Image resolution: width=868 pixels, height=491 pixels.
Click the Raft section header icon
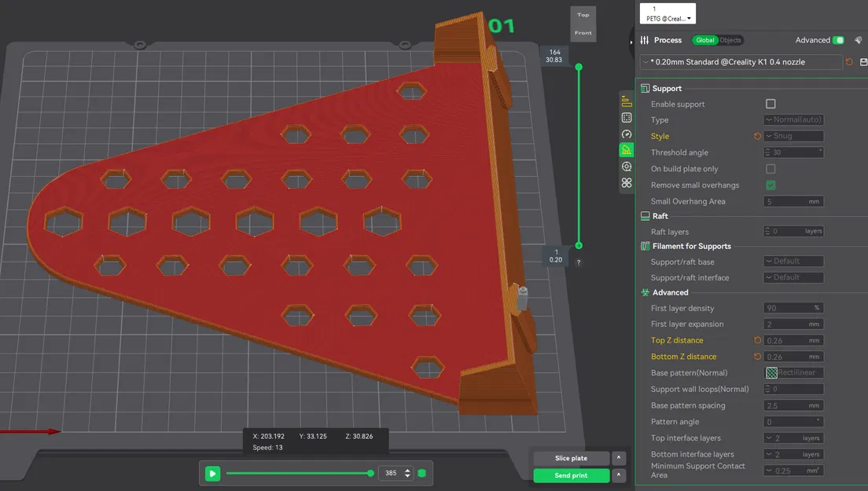click(645, 216)
